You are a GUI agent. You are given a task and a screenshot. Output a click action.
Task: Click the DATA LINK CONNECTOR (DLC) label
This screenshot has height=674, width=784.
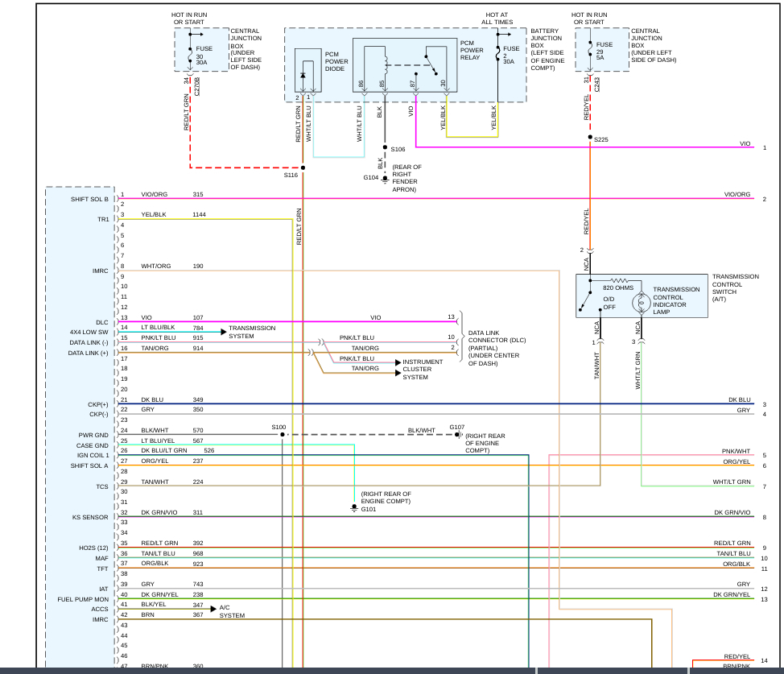tap(497, 348)
